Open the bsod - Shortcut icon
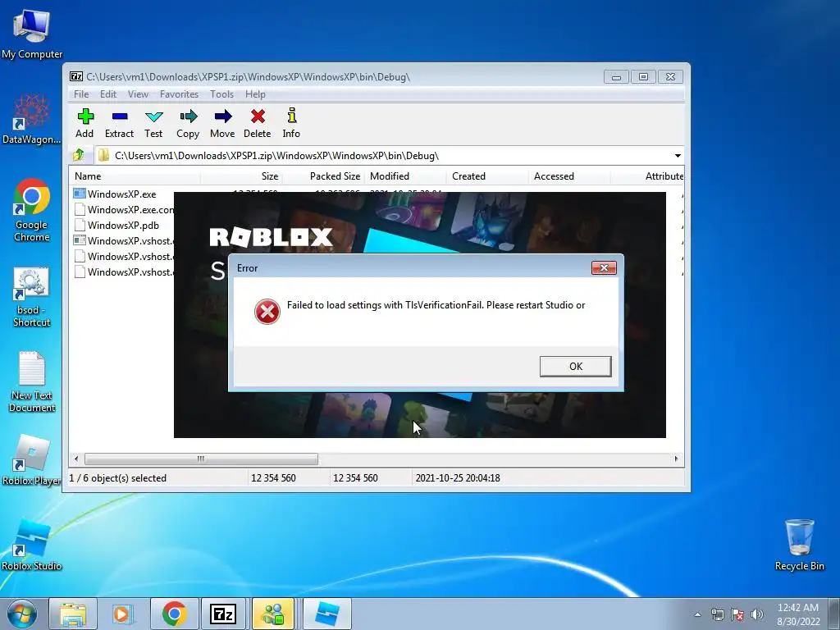The height and width of the screenshot is (630, 840). 32,297
